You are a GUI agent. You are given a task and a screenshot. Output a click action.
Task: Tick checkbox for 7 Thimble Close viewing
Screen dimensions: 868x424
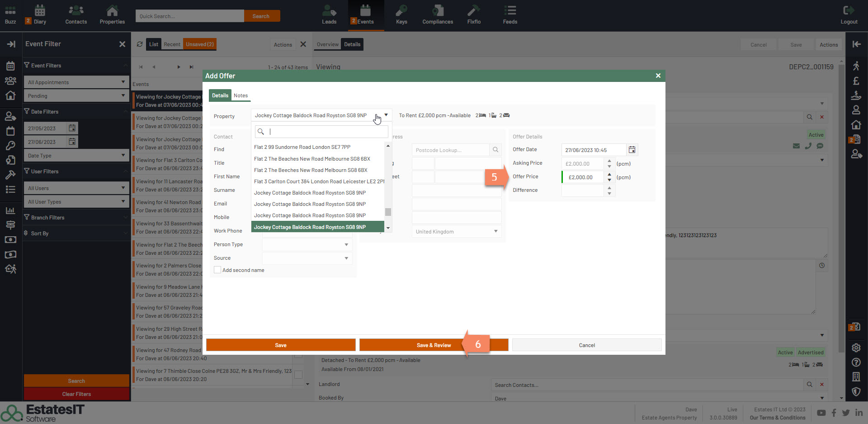click(298, 375)
